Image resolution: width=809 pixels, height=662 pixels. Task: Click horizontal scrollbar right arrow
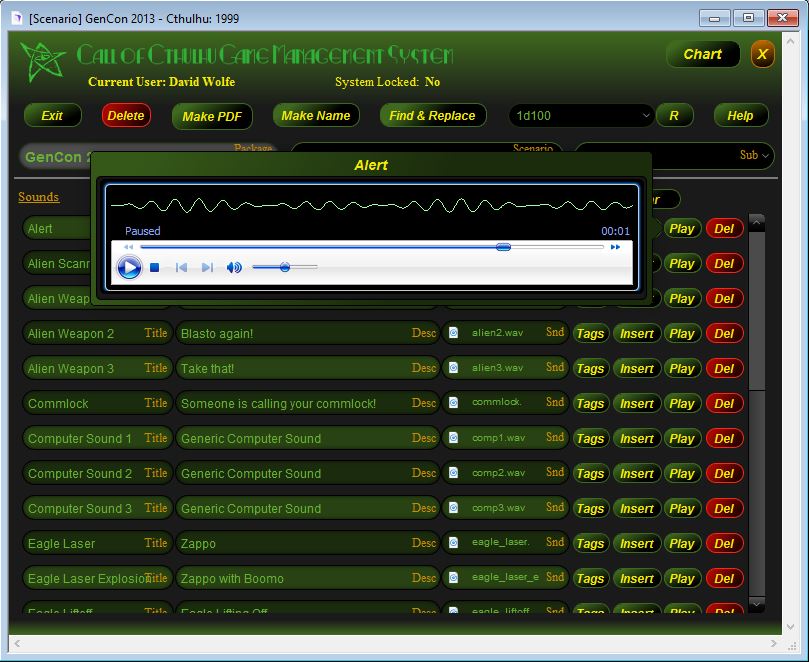pos(773,643)
